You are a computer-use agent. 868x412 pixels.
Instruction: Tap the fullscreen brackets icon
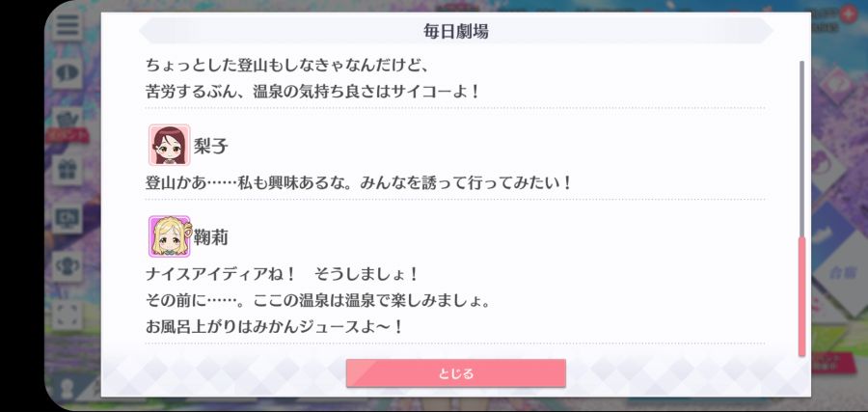click(68, 316)
